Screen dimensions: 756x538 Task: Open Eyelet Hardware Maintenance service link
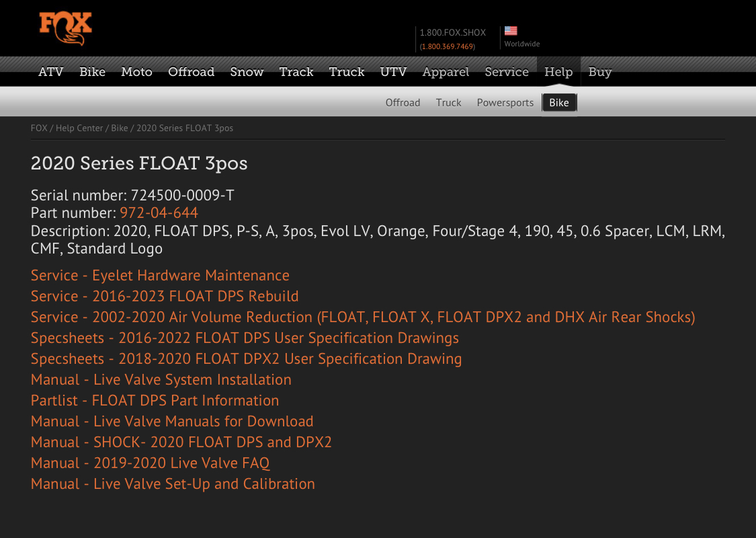coord(160,276)
